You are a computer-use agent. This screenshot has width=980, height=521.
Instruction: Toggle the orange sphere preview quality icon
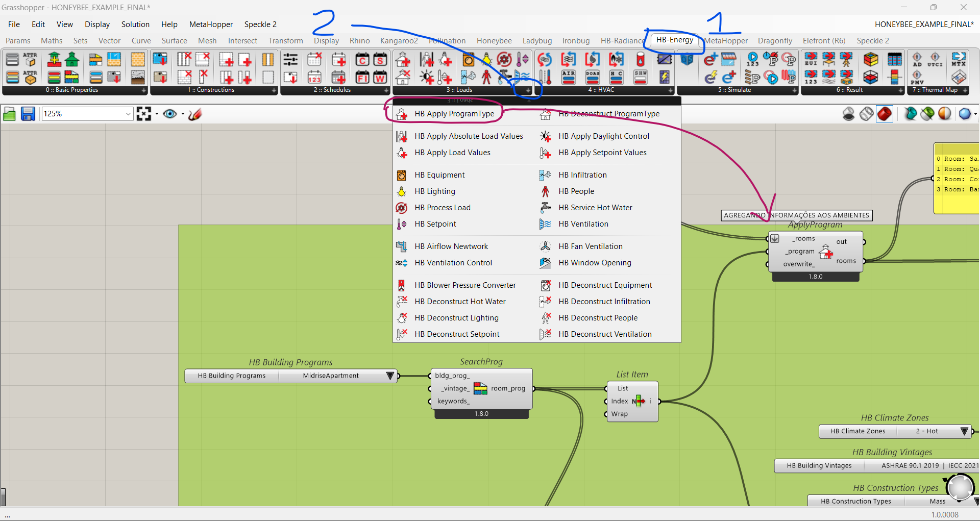(945, 113)
